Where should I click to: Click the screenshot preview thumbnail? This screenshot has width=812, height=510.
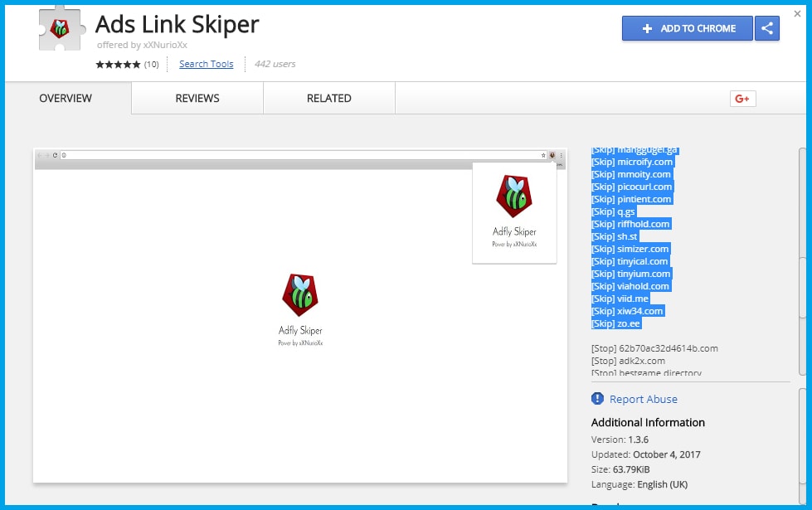coord(300,316)
